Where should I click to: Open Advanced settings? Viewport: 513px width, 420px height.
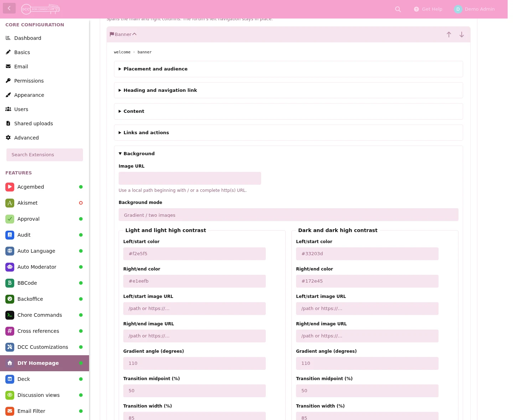click(45, 138)
